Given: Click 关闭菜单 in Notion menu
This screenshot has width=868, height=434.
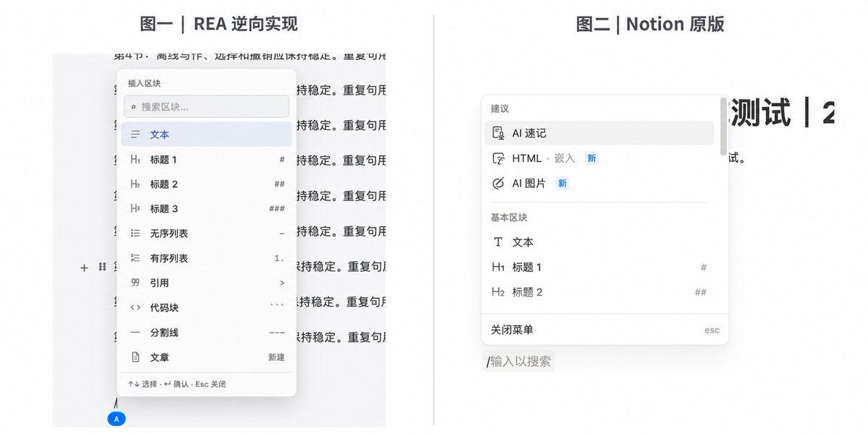Looking at the screenshot, I should [605, 330].
